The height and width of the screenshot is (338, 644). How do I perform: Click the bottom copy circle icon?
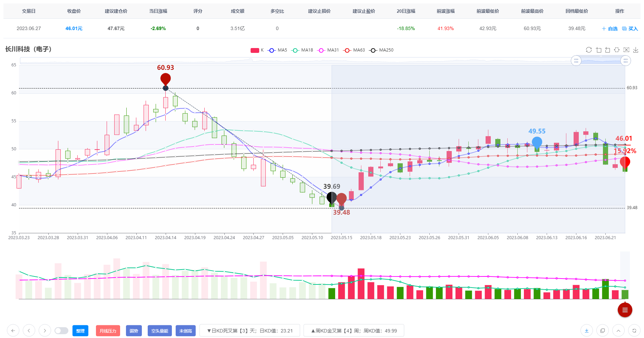click(603, 330)
